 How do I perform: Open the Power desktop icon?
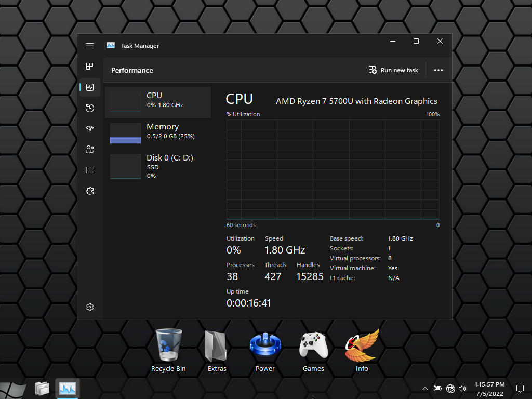point(265,351)
